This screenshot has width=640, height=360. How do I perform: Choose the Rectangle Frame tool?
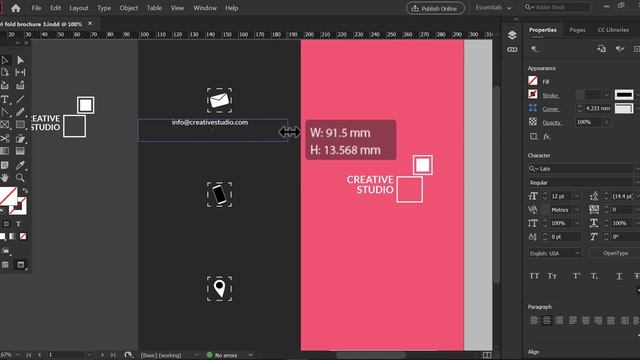(x=5, y=125)
